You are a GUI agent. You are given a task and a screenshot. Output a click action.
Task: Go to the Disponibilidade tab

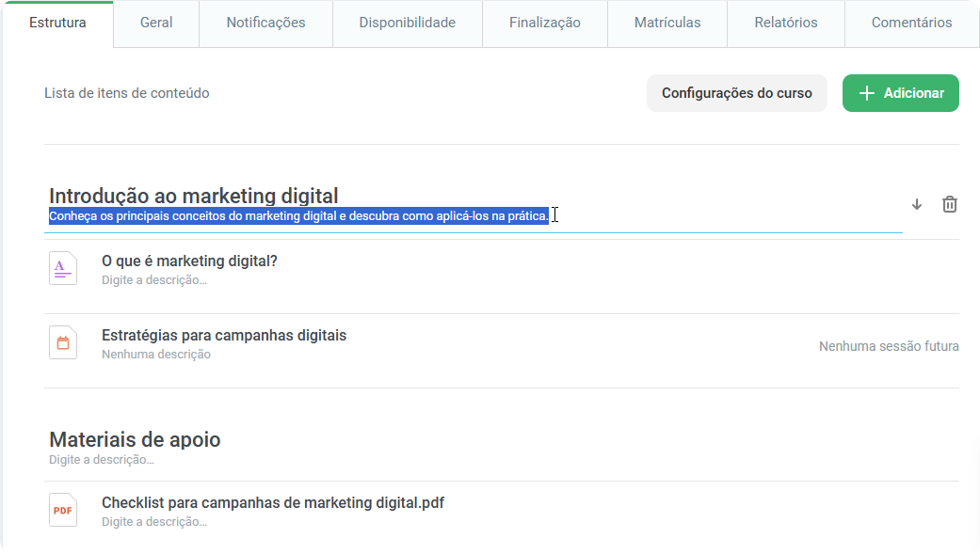click(x=407, y=23)
